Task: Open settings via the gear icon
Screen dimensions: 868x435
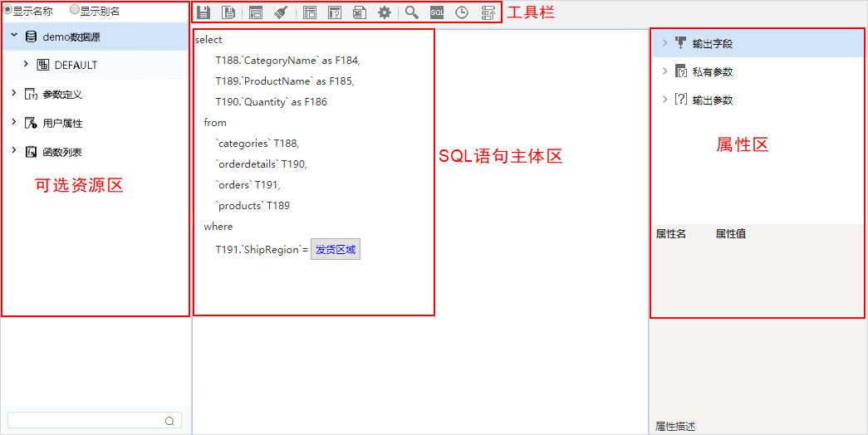Action: point(385,12)
